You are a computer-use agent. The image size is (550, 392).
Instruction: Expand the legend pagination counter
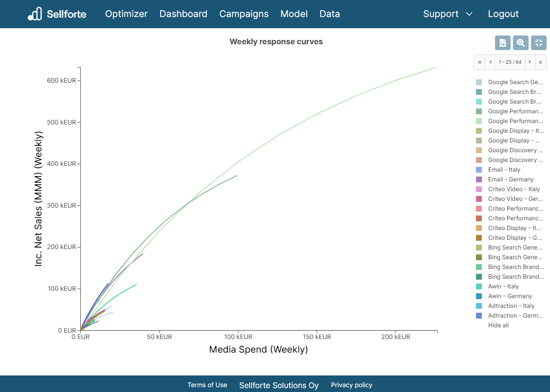[x=510, y=62]
